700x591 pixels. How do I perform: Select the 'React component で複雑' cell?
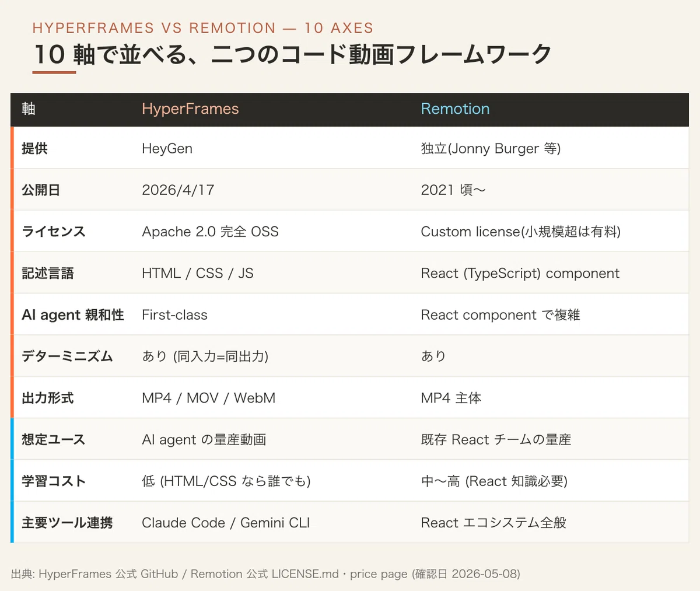point(501,314)
